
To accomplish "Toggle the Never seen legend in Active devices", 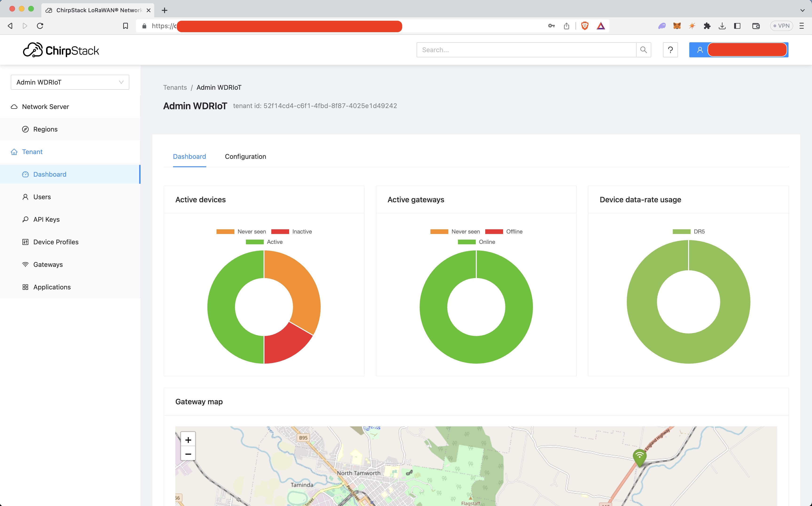I will point(241,232).
